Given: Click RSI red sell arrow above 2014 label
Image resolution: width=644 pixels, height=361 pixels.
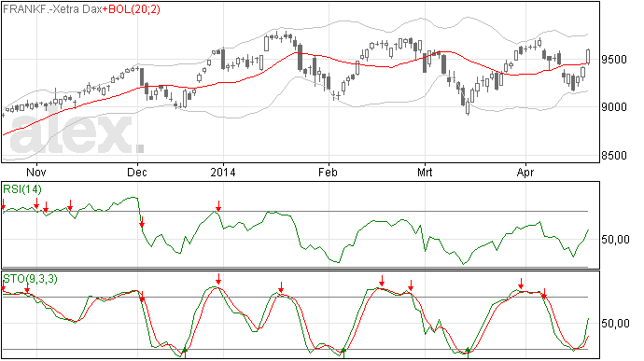Looking at the screenshot, I should 218,206.
